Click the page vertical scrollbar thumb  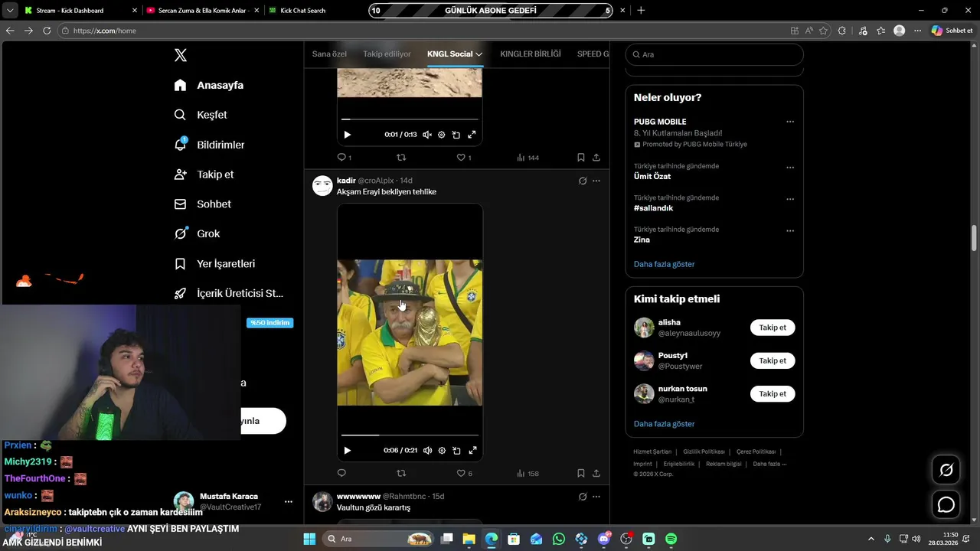(975, 238)
